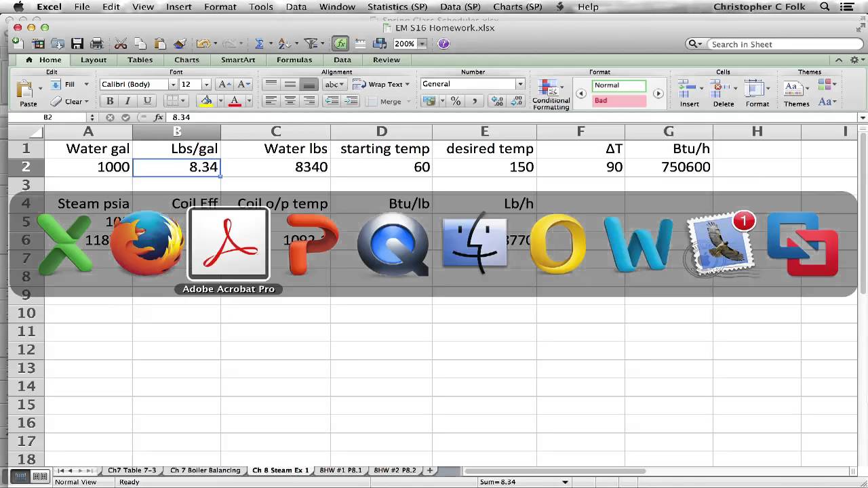Apply red font color A
Screen dimensions: 868x488
tap(235, 101)
